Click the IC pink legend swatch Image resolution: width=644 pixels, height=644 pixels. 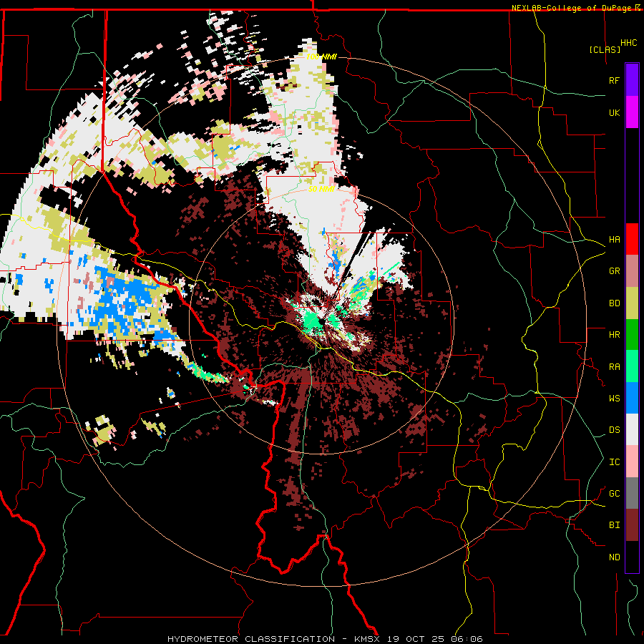(x=632, y=462)
